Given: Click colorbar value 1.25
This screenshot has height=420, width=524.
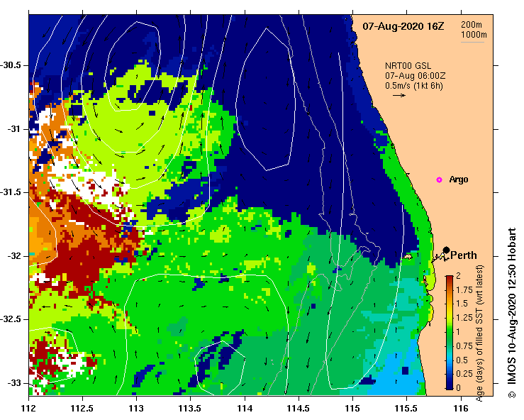Looking at the screenshot, I should tap(464, 318).
